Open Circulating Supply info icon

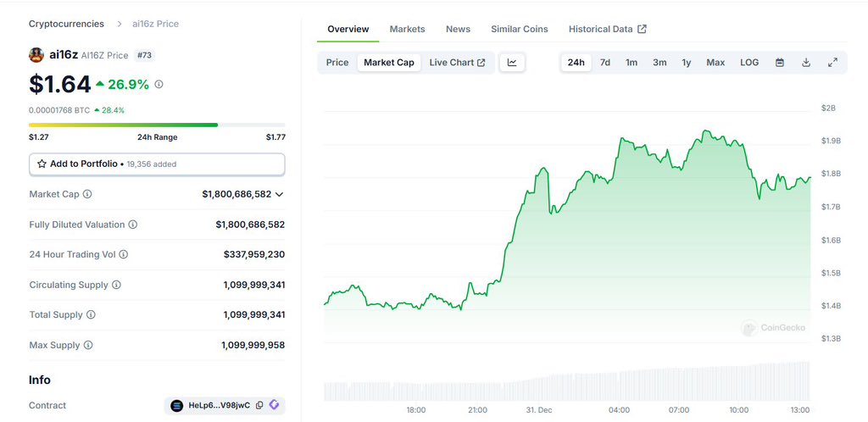(x=116, y=285)
